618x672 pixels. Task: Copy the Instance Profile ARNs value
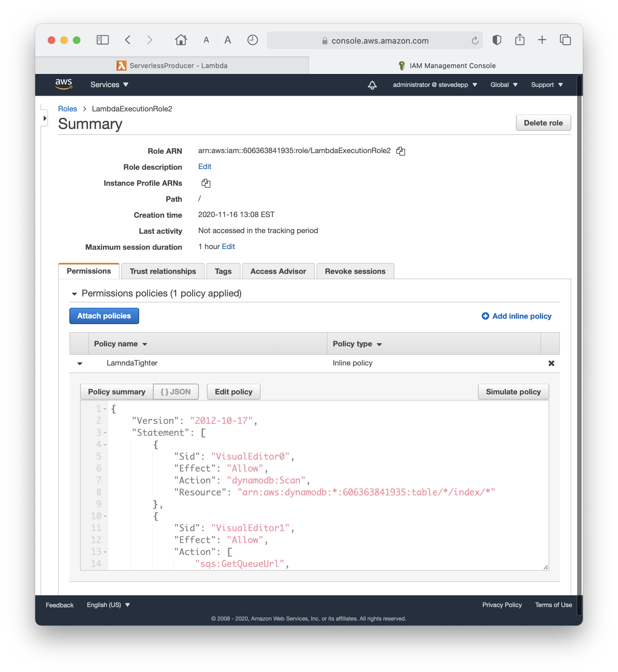(206, 183)
